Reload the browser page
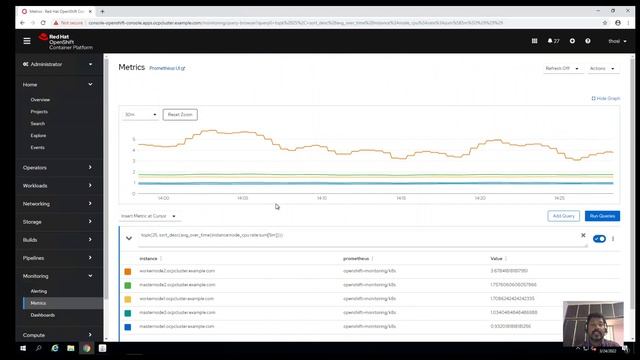640x360 pixels. (43, 23)
